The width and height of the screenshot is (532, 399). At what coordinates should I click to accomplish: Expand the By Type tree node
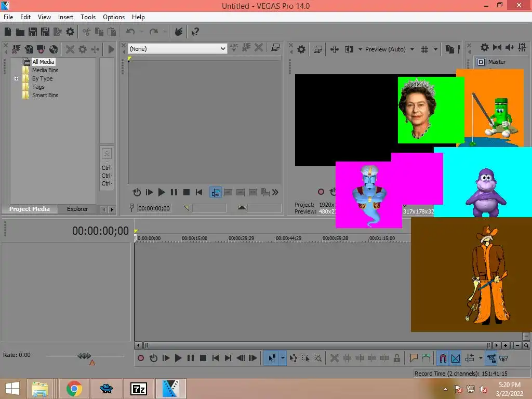click(16, 79)
